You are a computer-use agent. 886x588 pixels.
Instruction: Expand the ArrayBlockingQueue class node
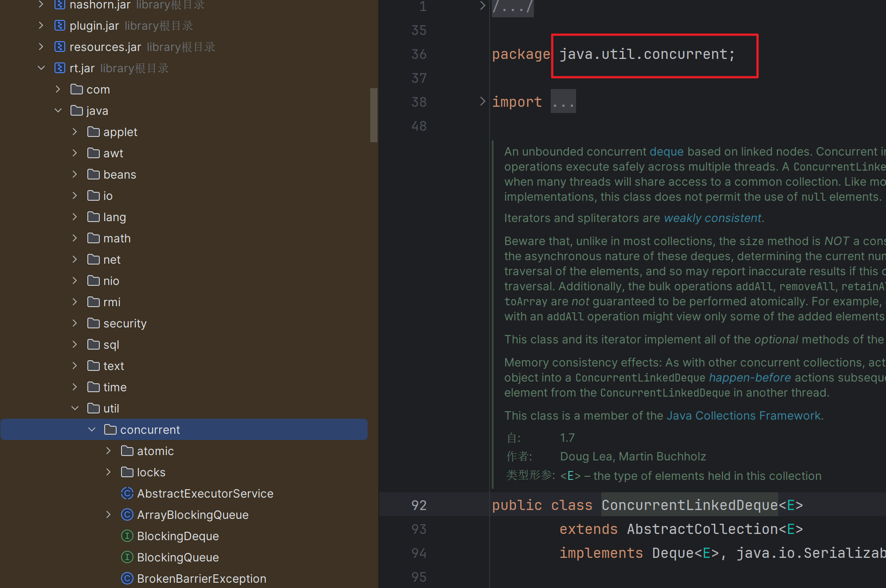pyautogui.click(x=109, y=515)
